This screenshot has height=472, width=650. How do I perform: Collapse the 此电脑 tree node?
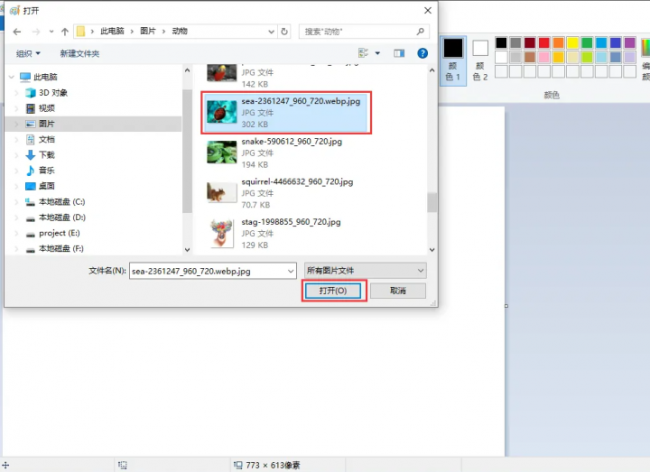[x=12, y=77]
